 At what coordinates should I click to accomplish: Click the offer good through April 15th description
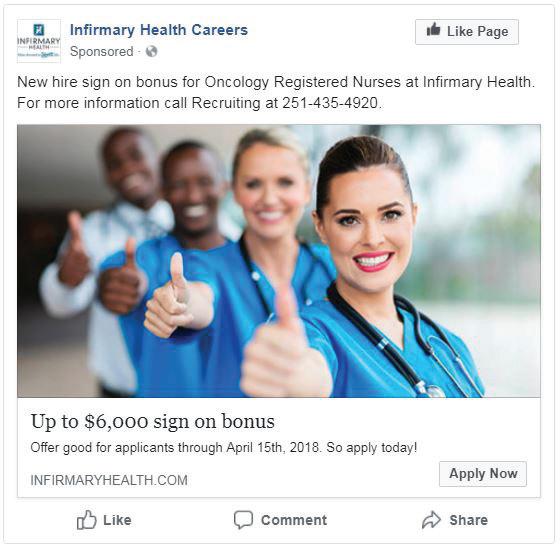[x=224, y=447]
